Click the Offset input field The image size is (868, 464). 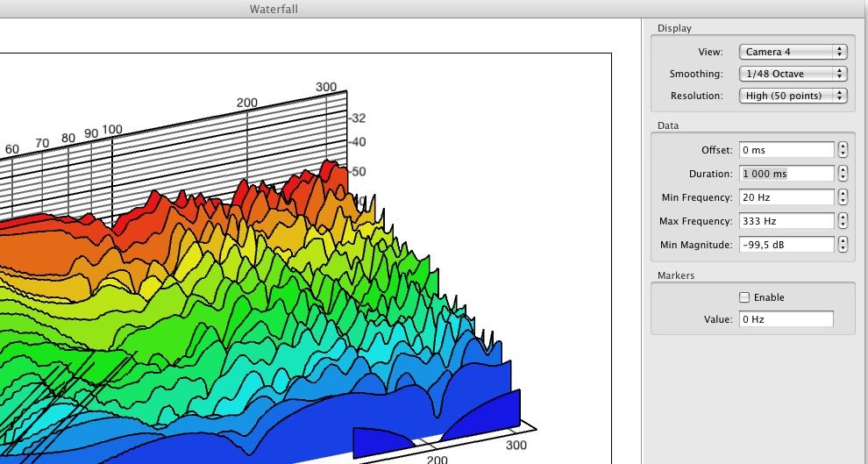coord(786,150)
